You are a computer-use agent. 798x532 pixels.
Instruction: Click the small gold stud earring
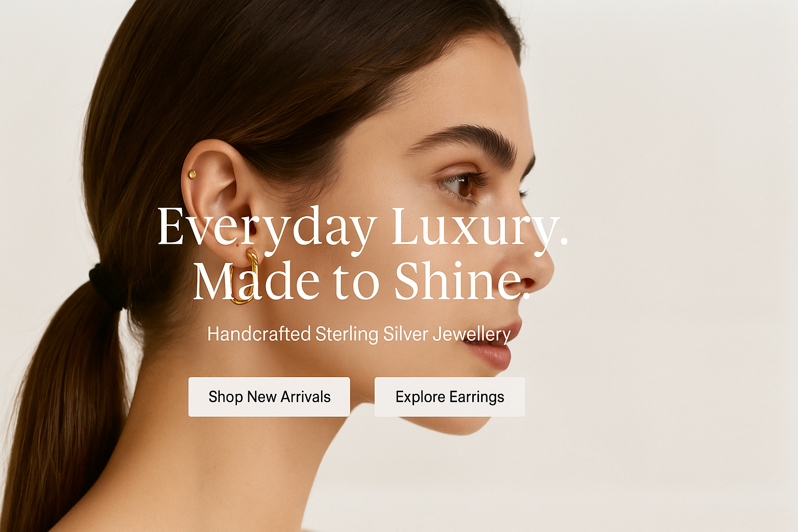(x=192, y=175)
